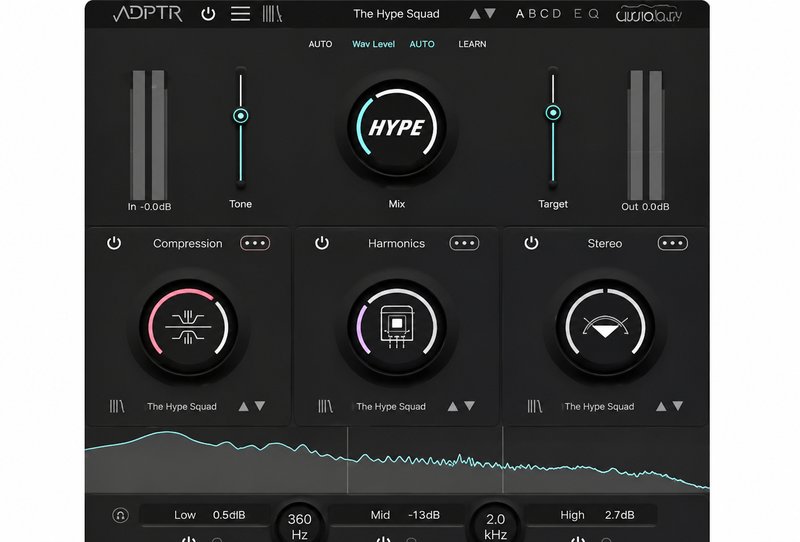Select snapshot A
The width and height of the screenshot is (800, 542).
[520, 14]
